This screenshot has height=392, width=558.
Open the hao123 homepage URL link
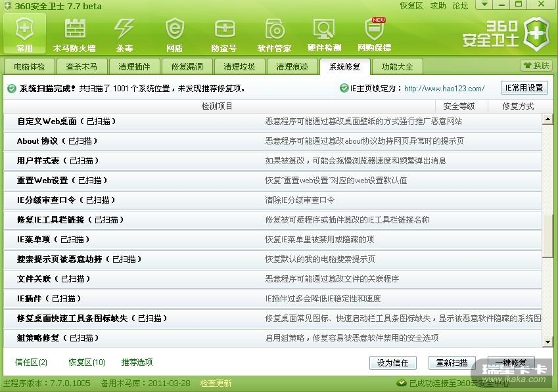tap(444, 89)
